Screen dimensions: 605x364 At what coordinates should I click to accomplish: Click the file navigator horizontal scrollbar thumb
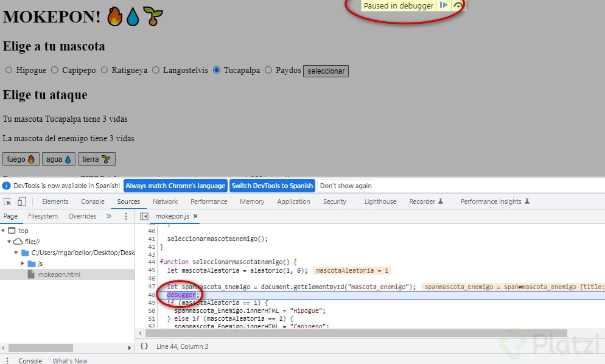41,348
